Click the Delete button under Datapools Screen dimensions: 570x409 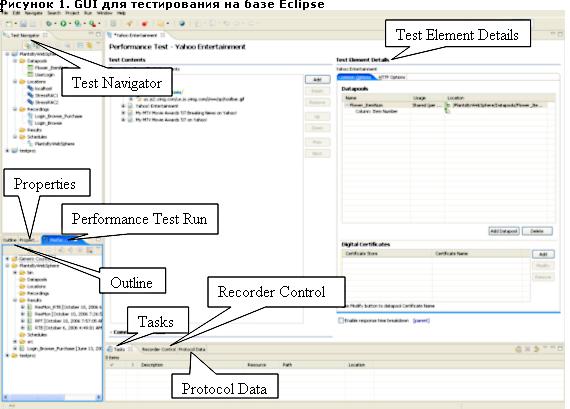tap(537, 231)
